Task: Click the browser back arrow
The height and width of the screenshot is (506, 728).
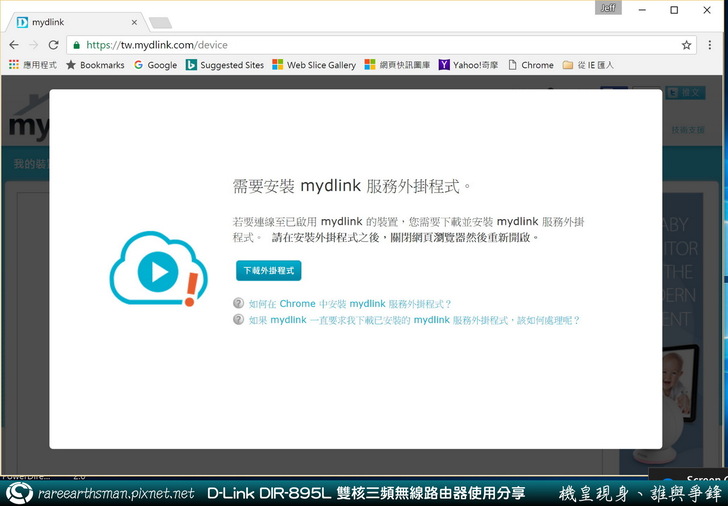Action: (x=13, y=45)
